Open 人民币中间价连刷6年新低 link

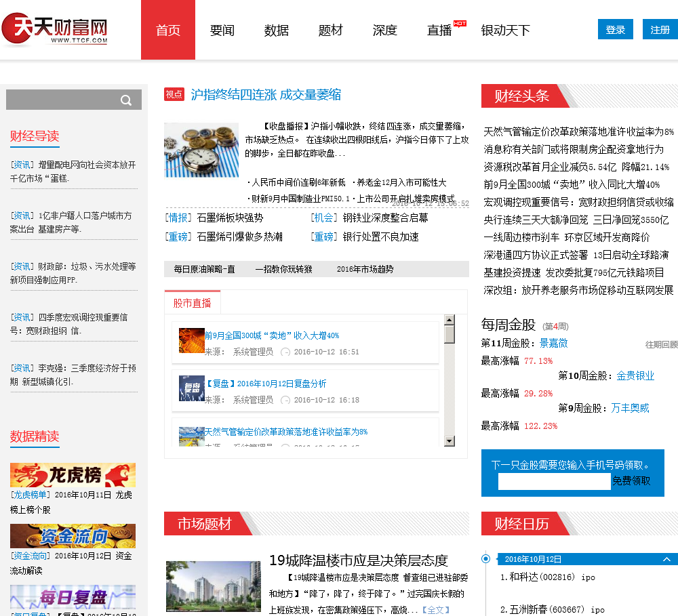click(298, 182)
